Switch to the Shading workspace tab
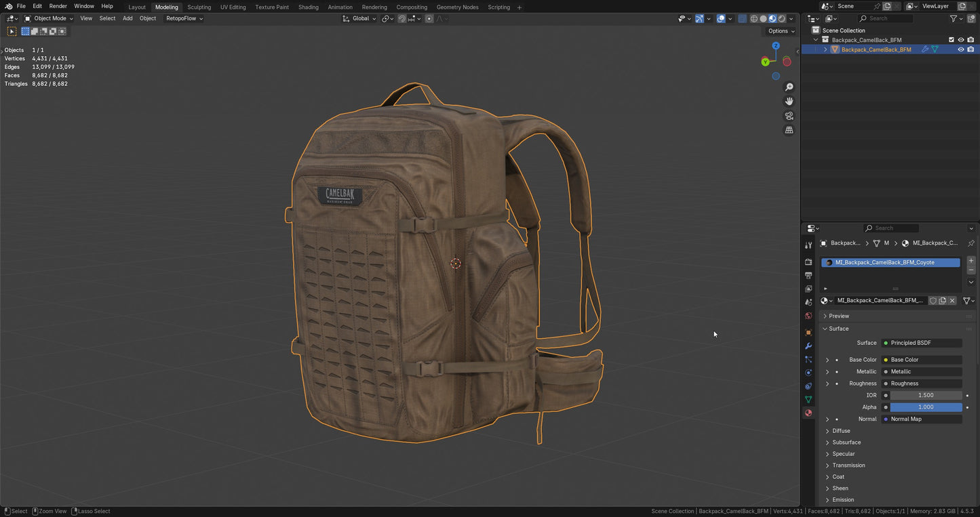980x517 pixels. [x=309, y=7]
